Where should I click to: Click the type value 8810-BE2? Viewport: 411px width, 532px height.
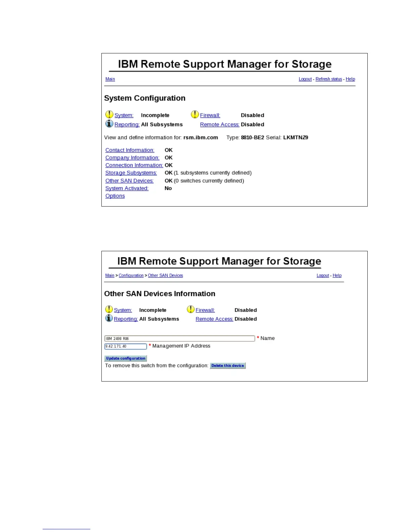tap(253, 138)
